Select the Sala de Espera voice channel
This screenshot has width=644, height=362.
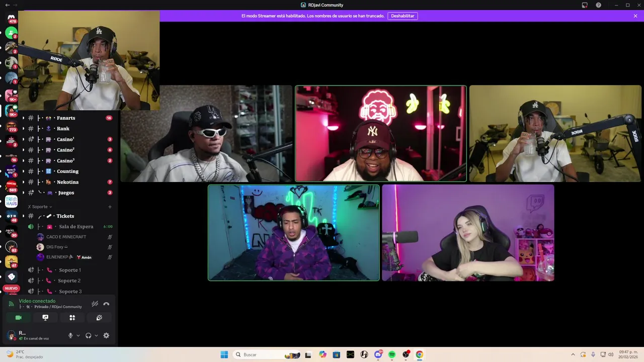pyautogui.click(x=76, y=227)
